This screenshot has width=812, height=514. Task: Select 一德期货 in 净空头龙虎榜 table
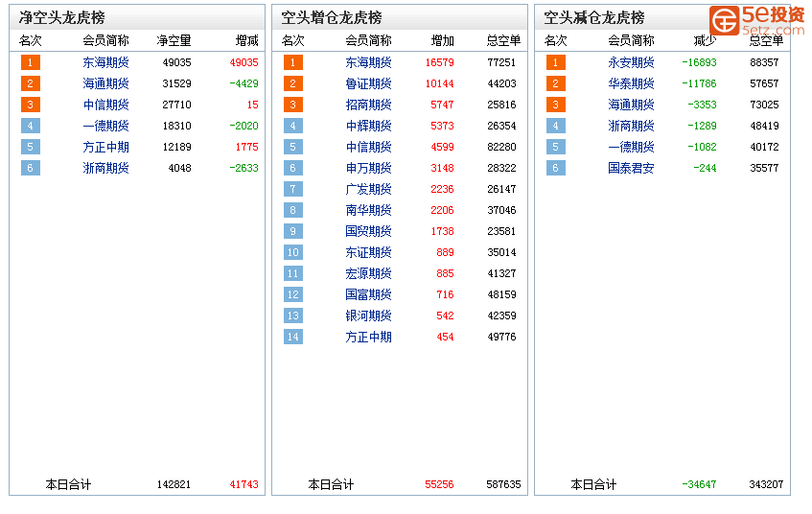pos(105,126)
